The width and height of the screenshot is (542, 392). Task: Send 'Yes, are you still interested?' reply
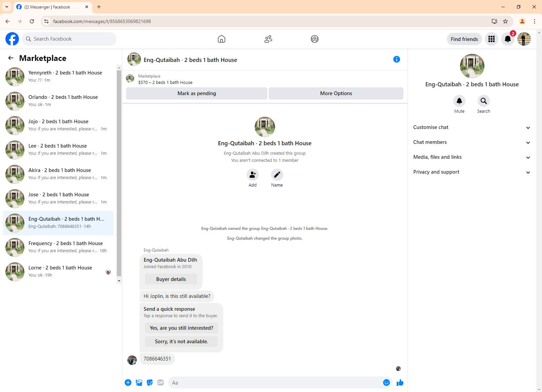coord(182,328)
